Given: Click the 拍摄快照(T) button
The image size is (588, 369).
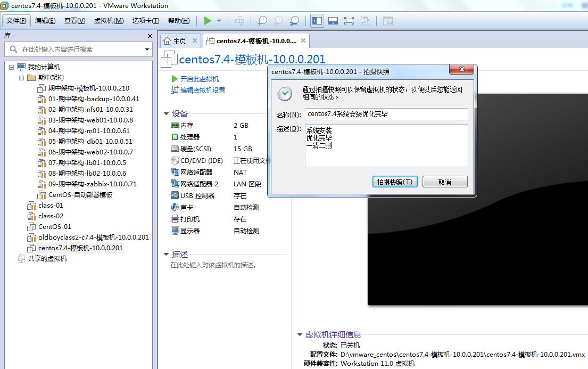Looking at the screenshot, I should coord(394,182).
